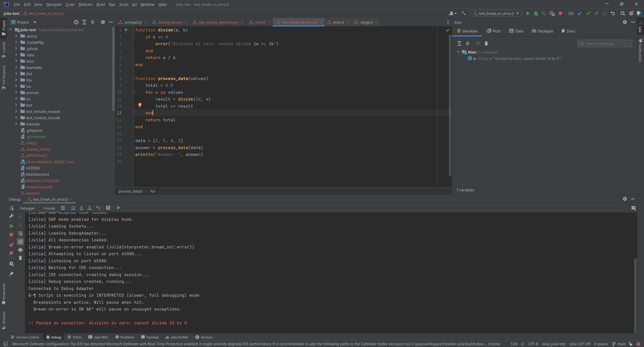This screenshot has width=644, height=347.
Task: Click the Build hammer icon
Action: pyautogui.click(x=464, y=14)
